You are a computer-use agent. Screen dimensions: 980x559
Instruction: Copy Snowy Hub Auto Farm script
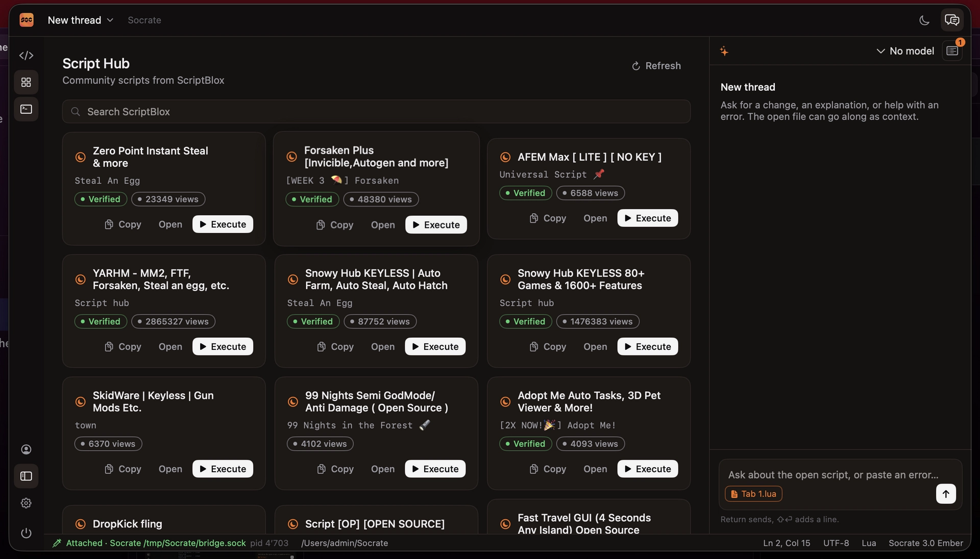335,347
